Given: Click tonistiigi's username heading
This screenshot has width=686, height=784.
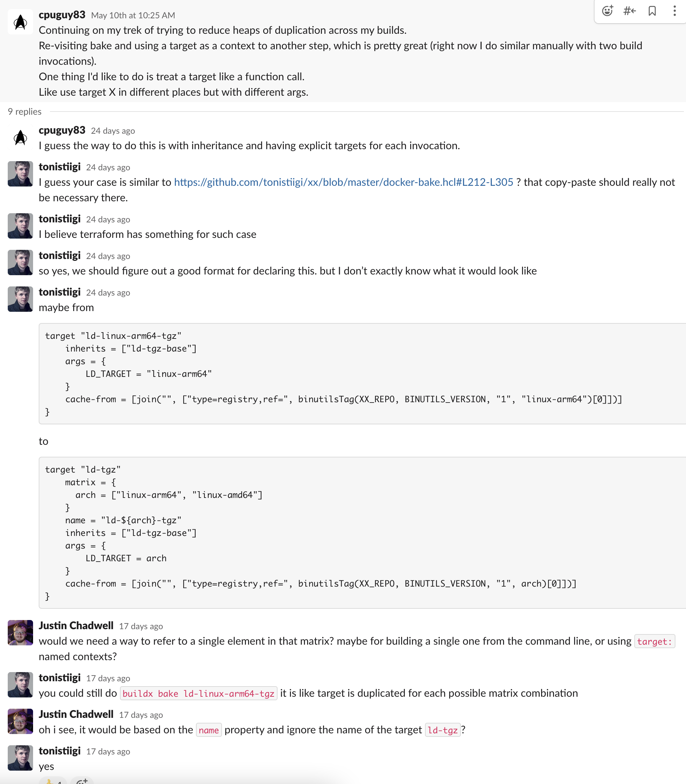Looking at the screenshot, I should pyautogui.click(x=60, y=166).
